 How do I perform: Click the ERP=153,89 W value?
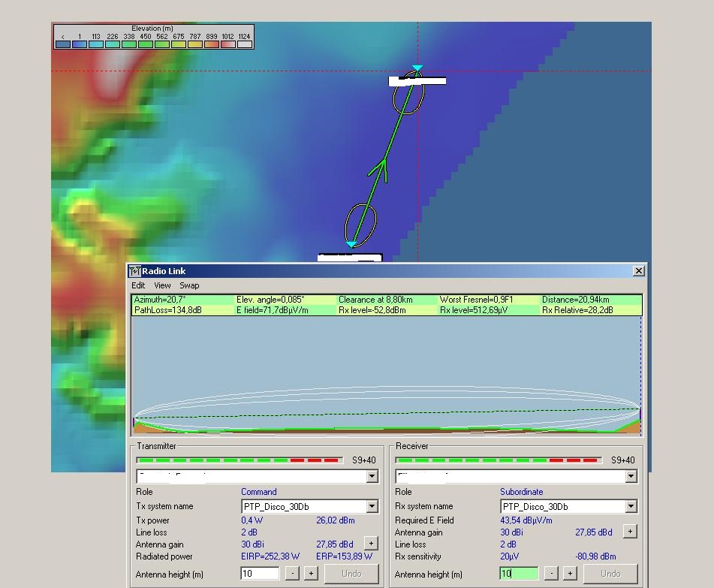(x=344, y=556)
